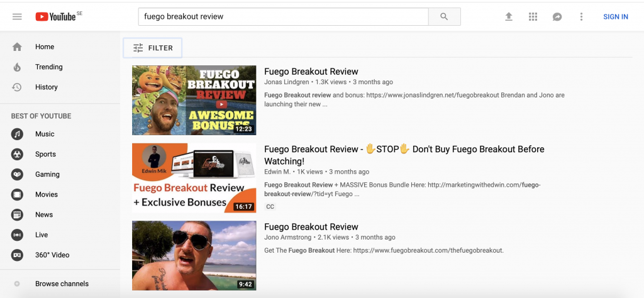The image size is (644, 298).
Task: Click the Gaming heart icon
Action: 17,174
